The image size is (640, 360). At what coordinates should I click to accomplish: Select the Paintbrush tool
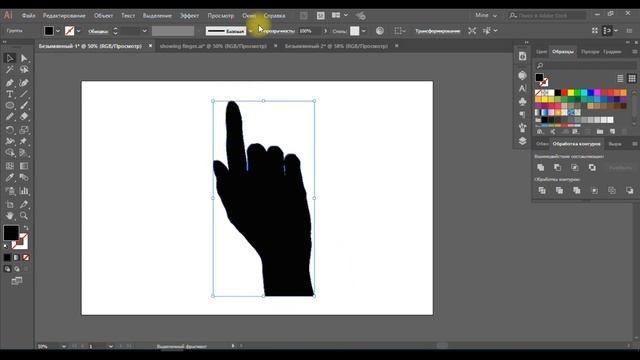pos(24,106)
